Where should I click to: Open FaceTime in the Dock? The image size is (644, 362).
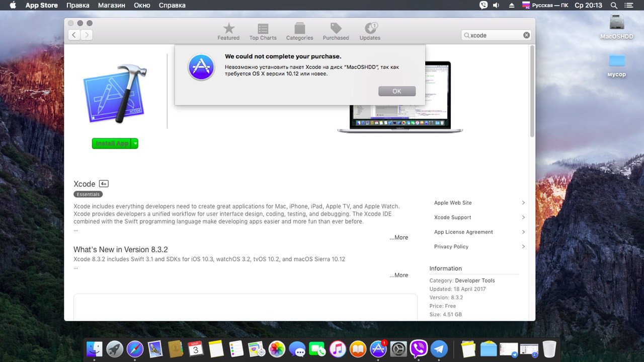point(317,349)
